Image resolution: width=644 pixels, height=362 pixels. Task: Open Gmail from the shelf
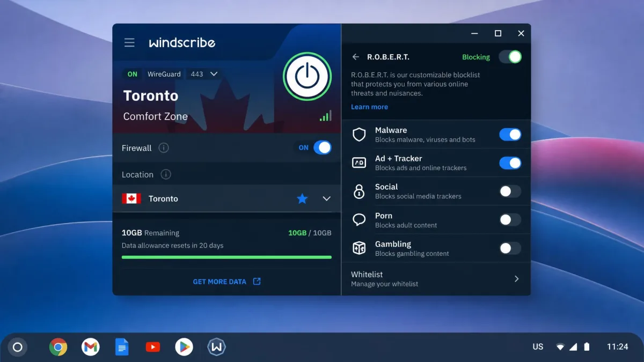91,347
